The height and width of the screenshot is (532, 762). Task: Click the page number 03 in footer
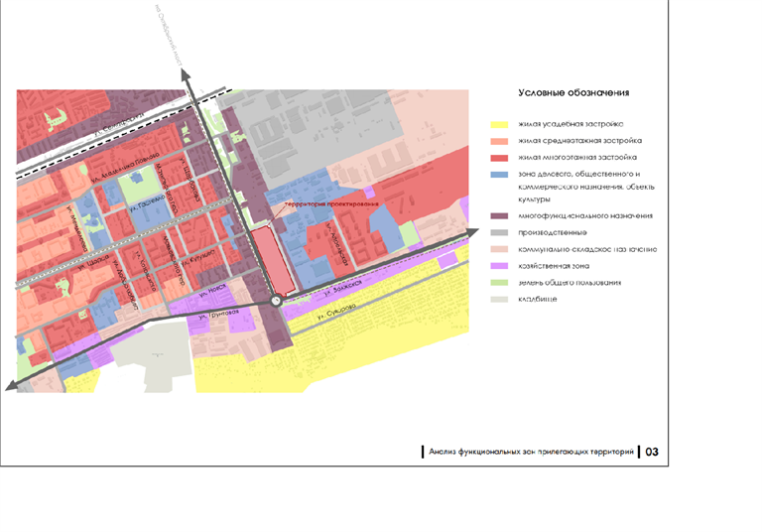point(652,452)
